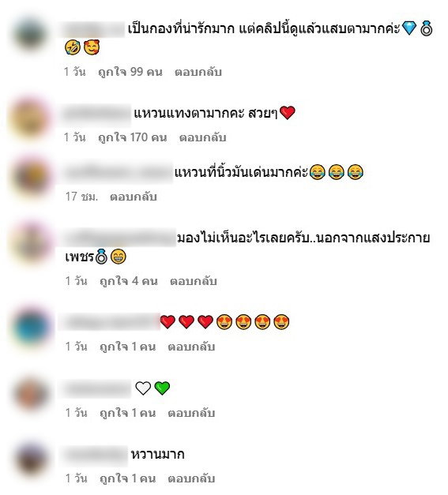Reply to the 17 ชม. comment
Viewport: 448px width, 495px height.
point(134,197)
